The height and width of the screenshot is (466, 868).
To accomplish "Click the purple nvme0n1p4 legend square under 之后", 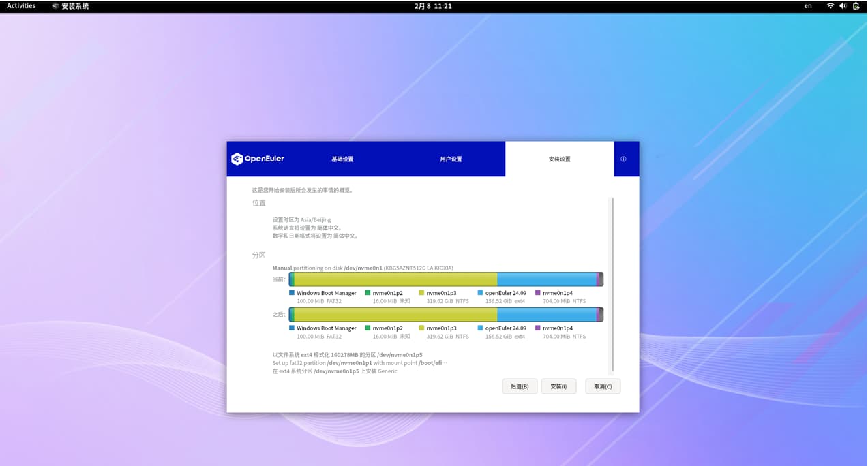I will point(538,328).
